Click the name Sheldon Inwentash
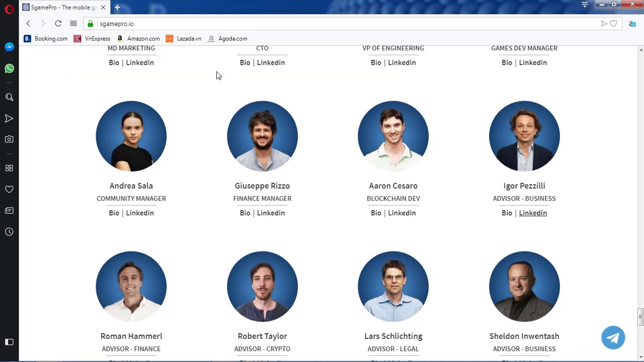Viewport: 644px width, 362px height. pos(524,336)
